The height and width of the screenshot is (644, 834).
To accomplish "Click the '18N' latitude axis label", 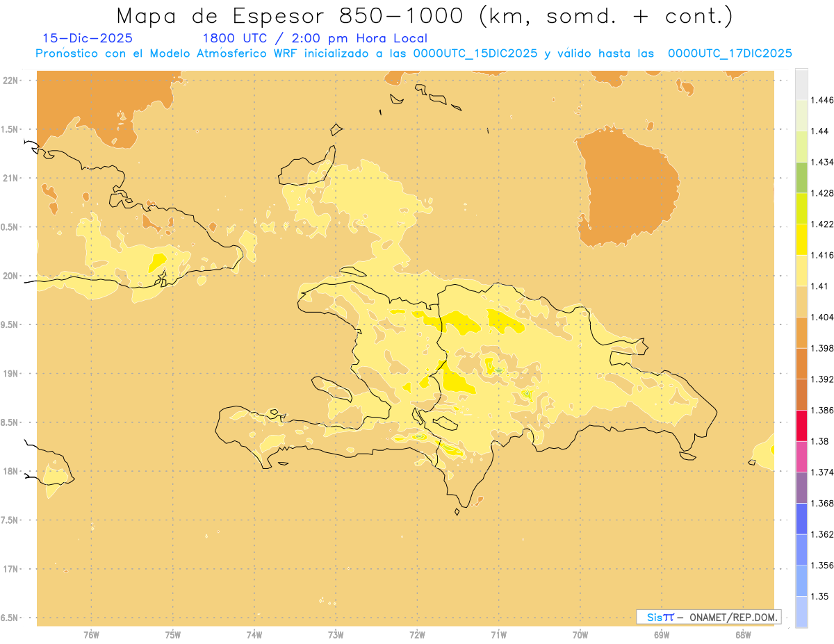I will [10, 471].
